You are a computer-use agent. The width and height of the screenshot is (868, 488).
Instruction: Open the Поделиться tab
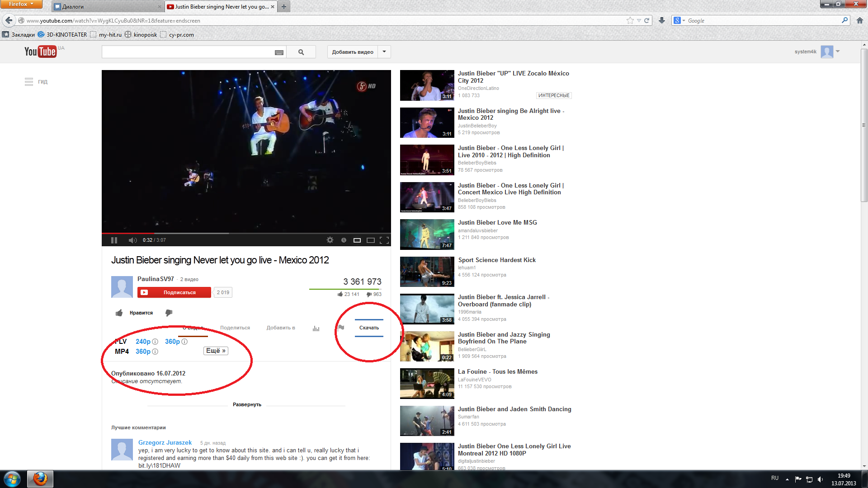[235, 328]
